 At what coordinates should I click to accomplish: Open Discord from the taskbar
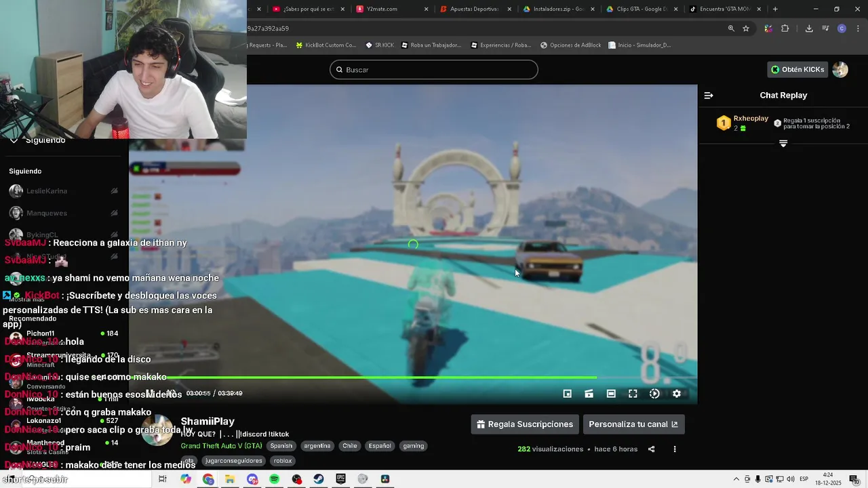tap(252, 479)
